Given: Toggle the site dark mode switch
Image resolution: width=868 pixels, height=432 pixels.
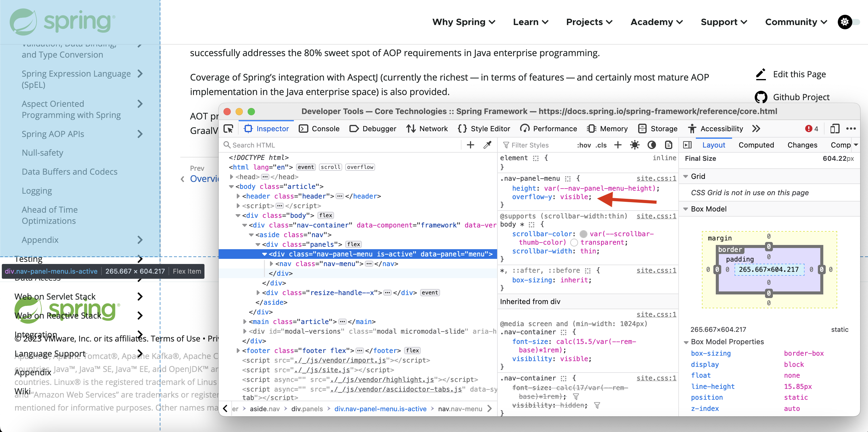Looking at the screenshot, I should coord(849,22).
